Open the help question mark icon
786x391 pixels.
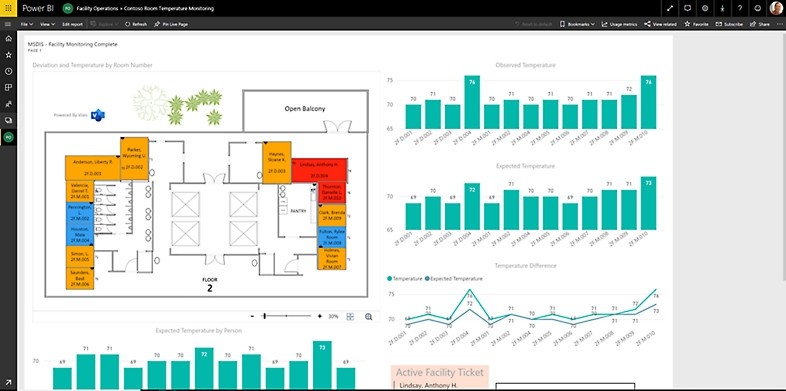tap(740, 9)
